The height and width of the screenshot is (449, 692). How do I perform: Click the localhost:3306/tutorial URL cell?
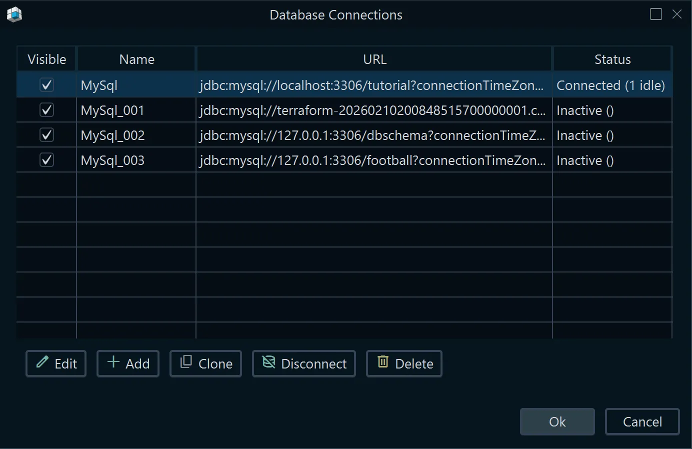click(374, 85)
